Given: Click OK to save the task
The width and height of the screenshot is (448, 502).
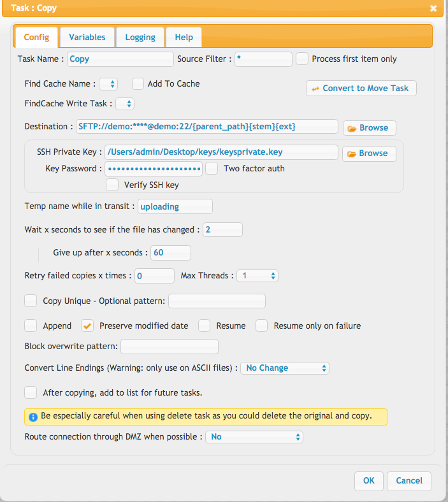Looking at the screenshot, I should click(369, 481).
